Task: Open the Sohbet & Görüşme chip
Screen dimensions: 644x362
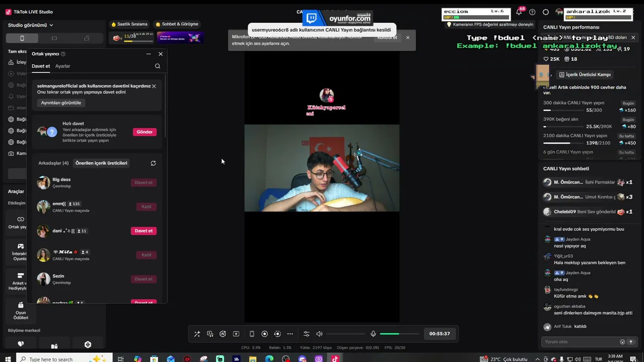Action: (x=177, y=24)
